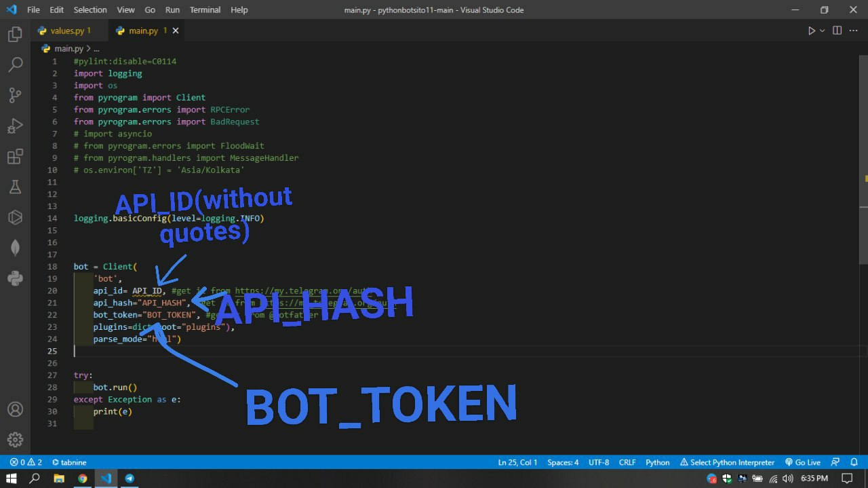
Task: Open the Selection menu
Action: click(x=90, y=10)
